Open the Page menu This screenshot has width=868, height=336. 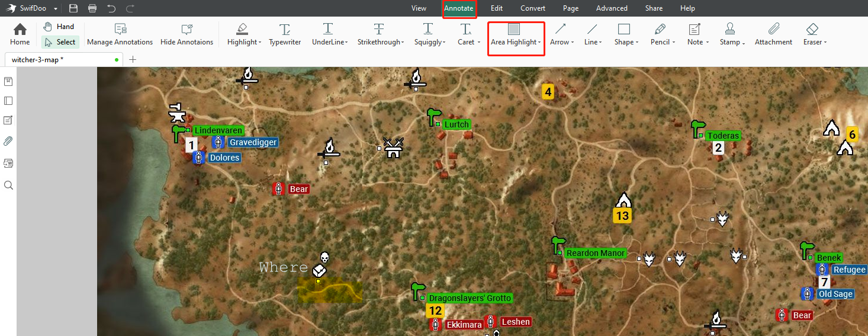pyautogui.click(x=571, y=8)
